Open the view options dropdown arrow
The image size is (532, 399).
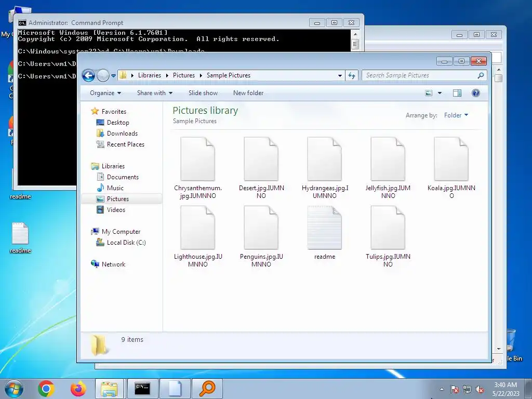[x=440, y=93]
